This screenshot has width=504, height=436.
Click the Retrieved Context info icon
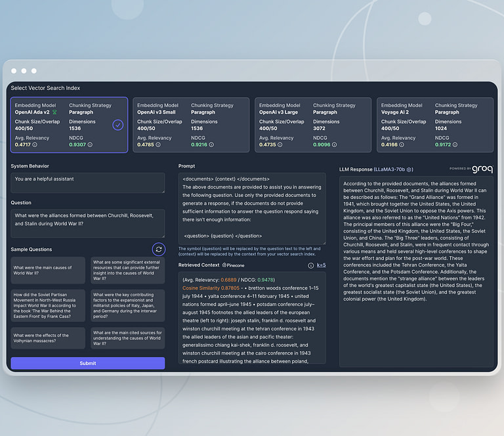coord(311,265)
